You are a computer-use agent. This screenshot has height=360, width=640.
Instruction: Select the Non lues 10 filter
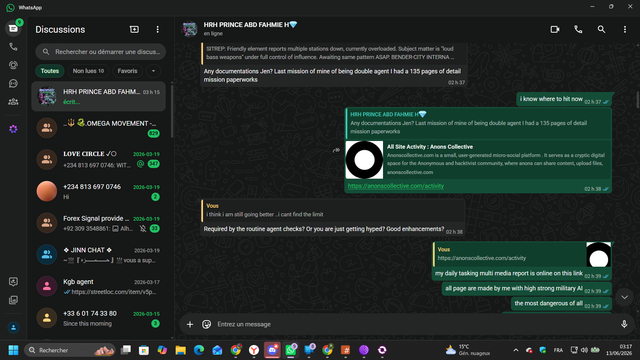88,71
